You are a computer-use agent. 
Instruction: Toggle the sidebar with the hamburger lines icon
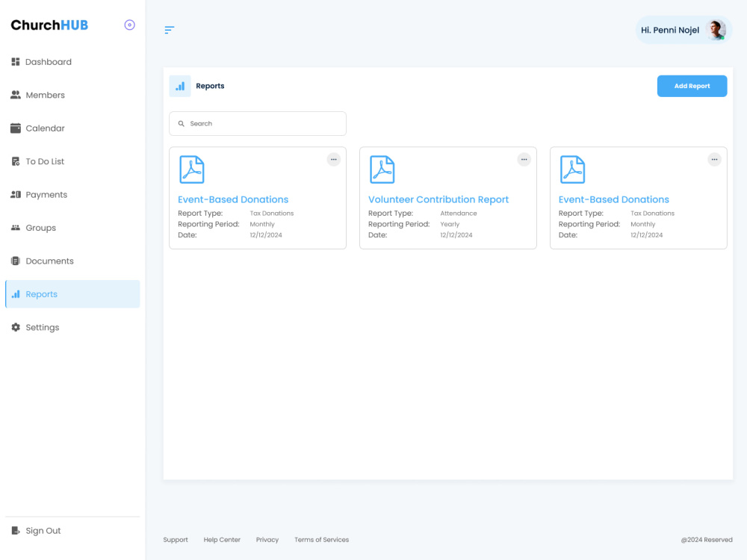(169, 30)
